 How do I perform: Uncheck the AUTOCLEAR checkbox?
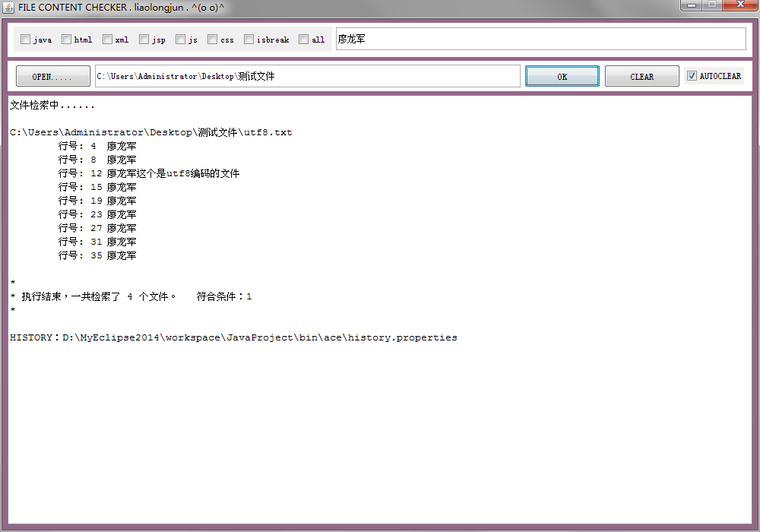[692, 75]
